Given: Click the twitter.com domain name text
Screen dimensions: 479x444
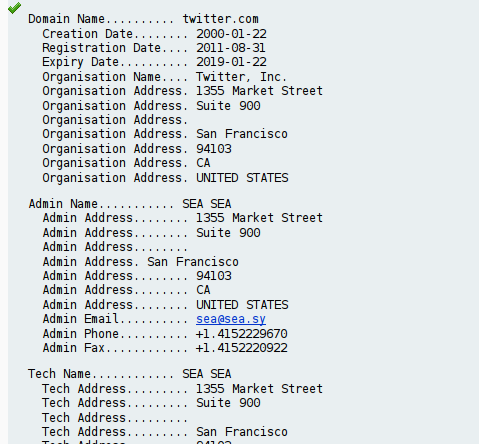Looking at the screenshot, I should [220, 19].
